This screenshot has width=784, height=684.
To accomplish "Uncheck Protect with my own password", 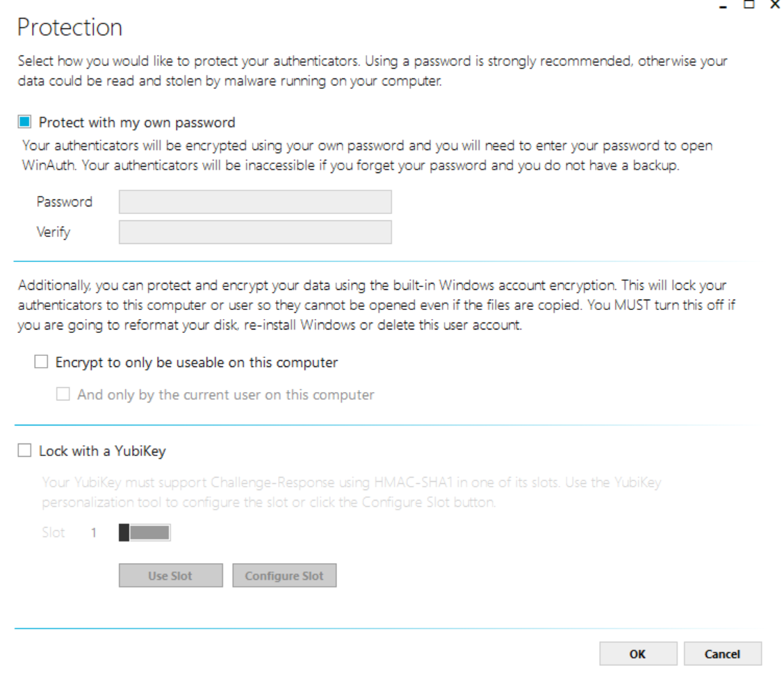I will point(25,123).
